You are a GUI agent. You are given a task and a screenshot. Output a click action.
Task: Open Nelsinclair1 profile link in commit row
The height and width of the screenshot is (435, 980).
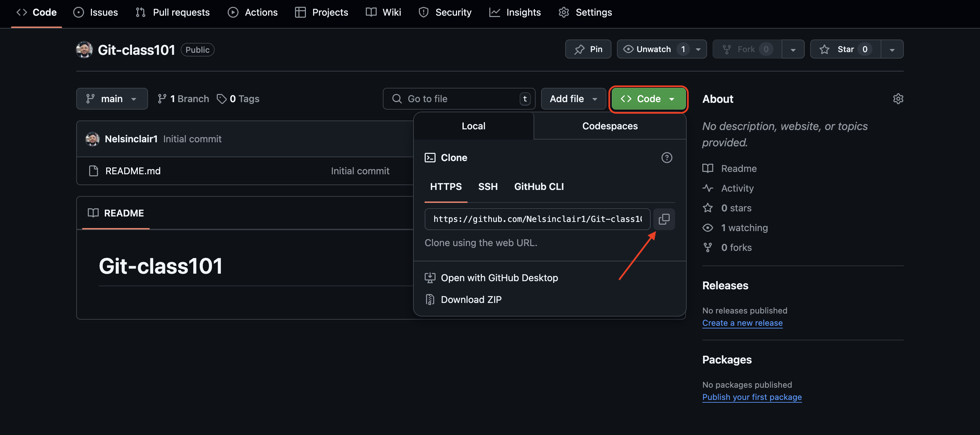click(x=131, y=139)
